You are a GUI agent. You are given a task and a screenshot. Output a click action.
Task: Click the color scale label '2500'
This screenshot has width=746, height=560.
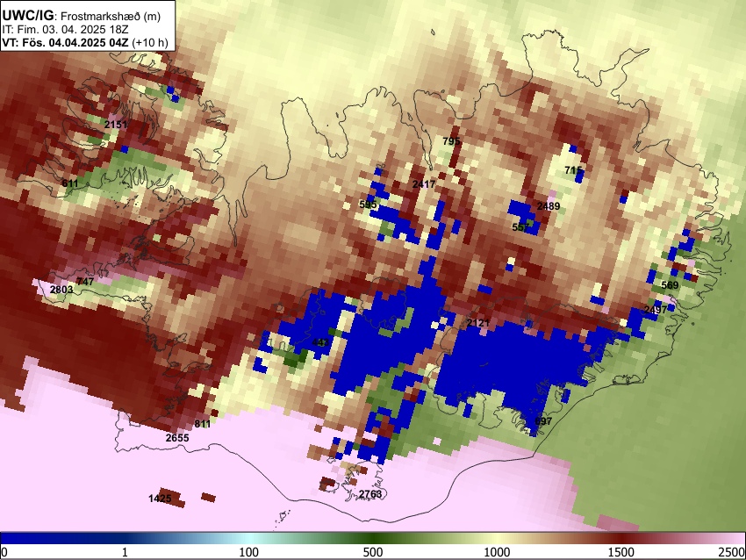(x=732, y=552)
